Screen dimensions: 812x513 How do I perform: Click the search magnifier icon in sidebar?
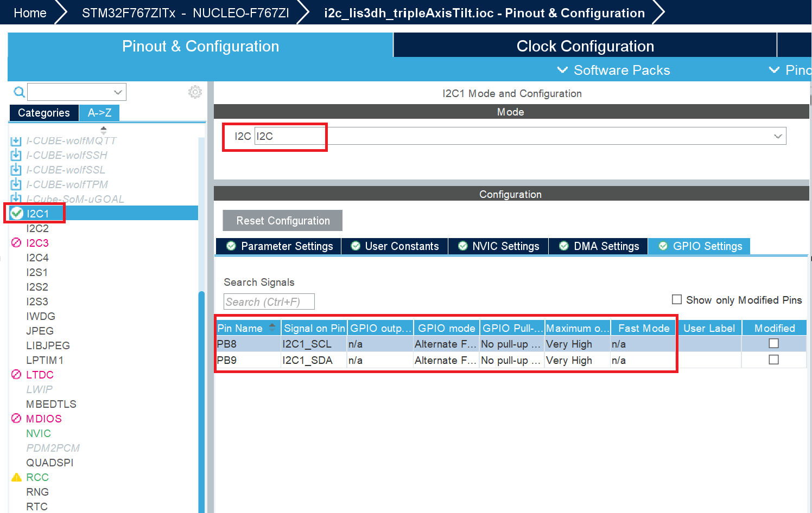[19, 92]
